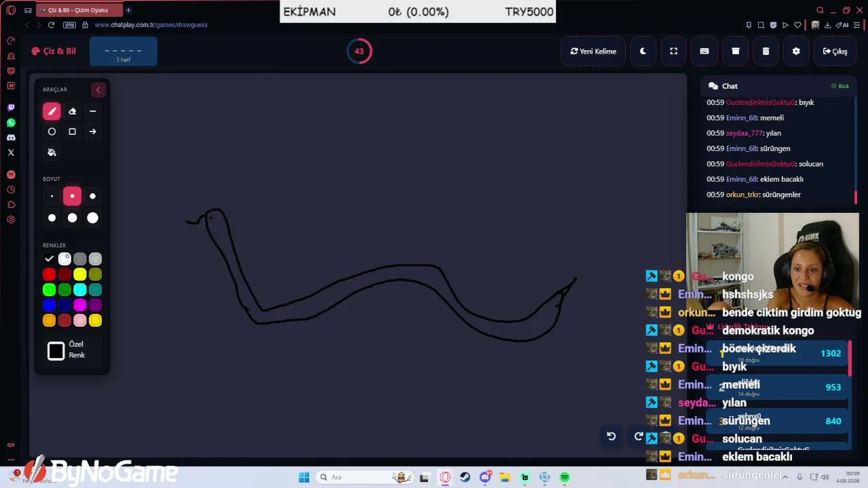This screenshot has height=488, width=868.
Task: Choose the third brush size dot
Action: (93, 197)
